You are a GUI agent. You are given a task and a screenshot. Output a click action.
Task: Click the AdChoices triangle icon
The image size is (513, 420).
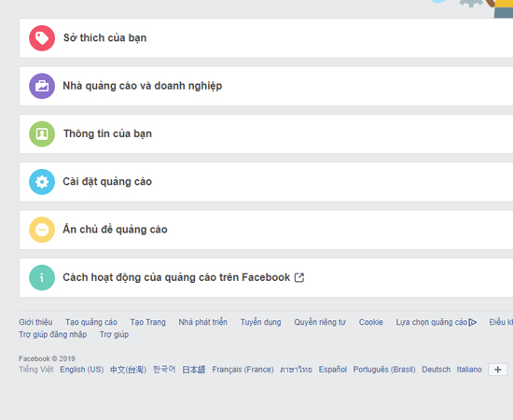point(473,322)
